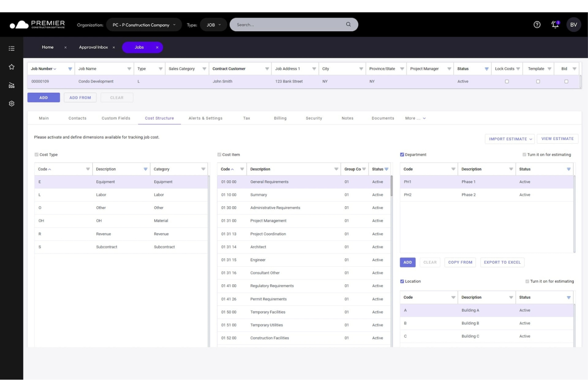
Task: Open settings gear icon in sidebar
Action: point(12,104)
